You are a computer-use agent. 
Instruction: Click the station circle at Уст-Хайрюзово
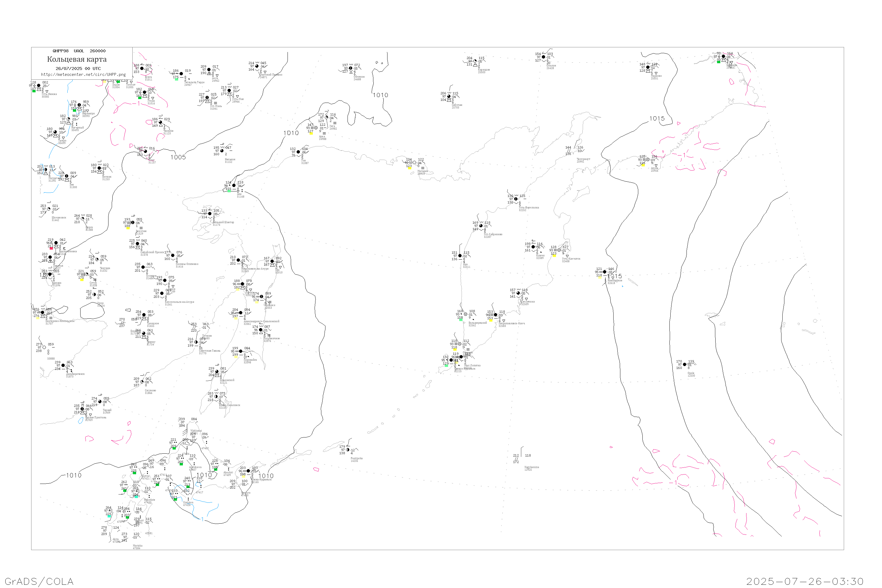tap(481, 226)
